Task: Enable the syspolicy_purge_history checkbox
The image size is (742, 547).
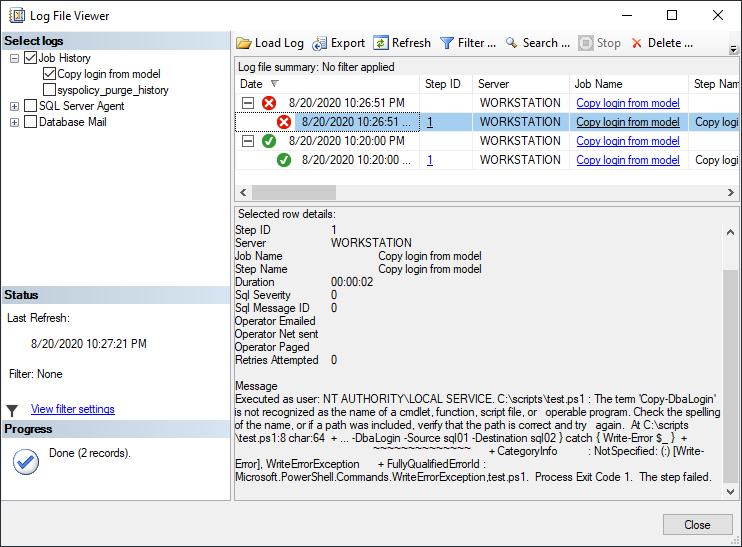Action: point(49,89)
